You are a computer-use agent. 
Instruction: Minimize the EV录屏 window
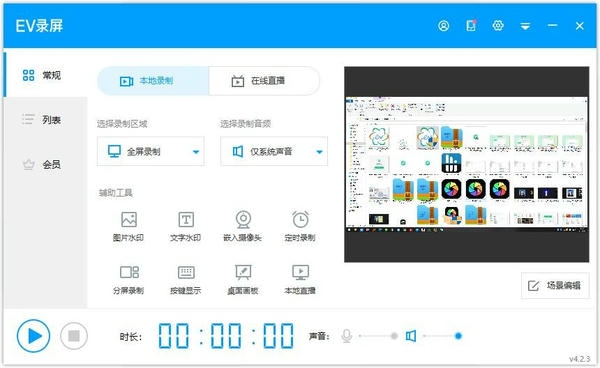point(552,25)
